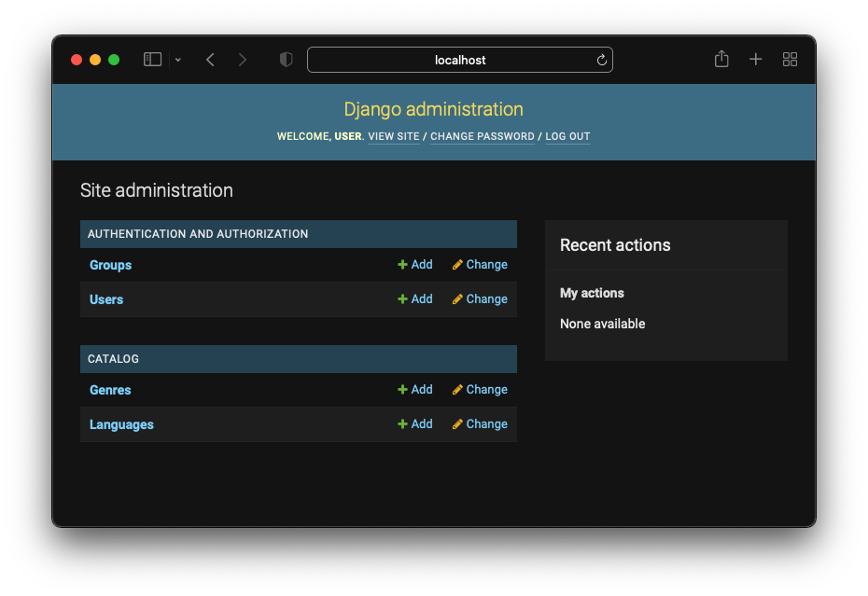868x596 pixels.
Task: Reload the localhost page
Action: (602, 60)
